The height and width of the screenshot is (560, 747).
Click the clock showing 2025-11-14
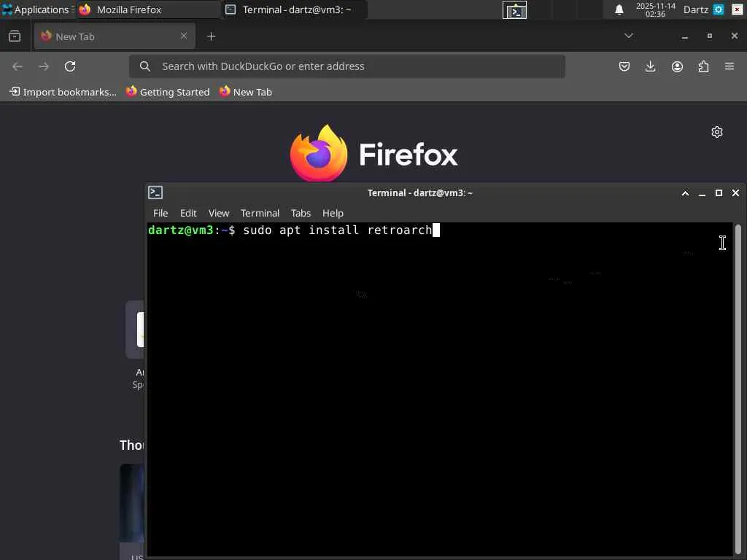655,9
